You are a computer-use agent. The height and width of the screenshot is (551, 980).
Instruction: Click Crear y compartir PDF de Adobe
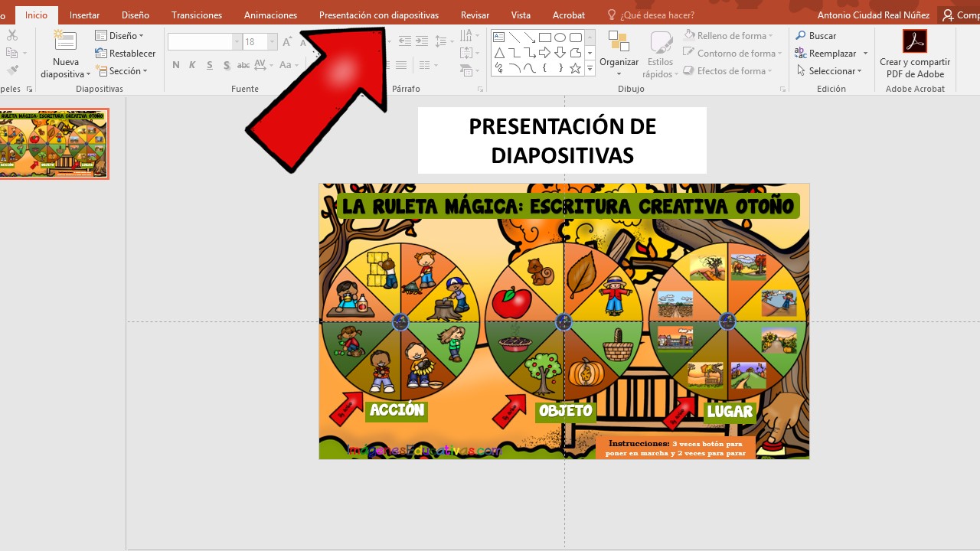pyautogui.click(x=915, y=54)
